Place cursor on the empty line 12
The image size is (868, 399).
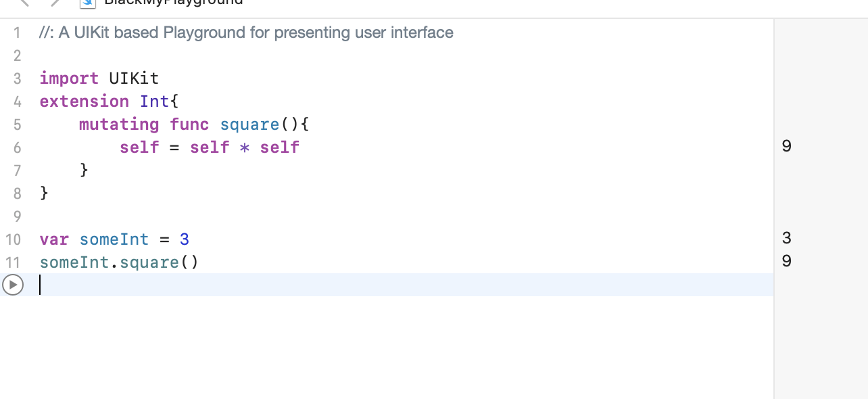(x=270, y=285)
